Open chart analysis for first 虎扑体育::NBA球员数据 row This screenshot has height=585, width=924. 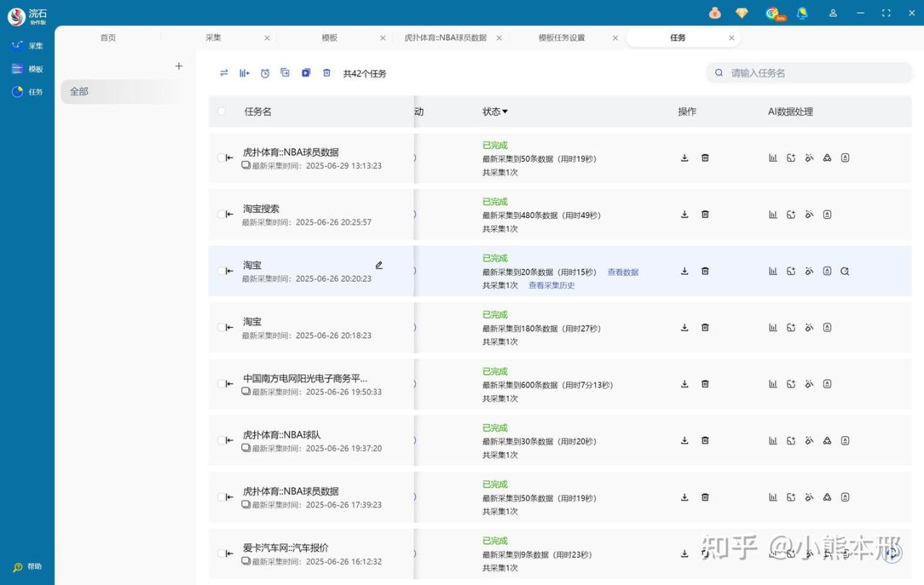(773, 157)
